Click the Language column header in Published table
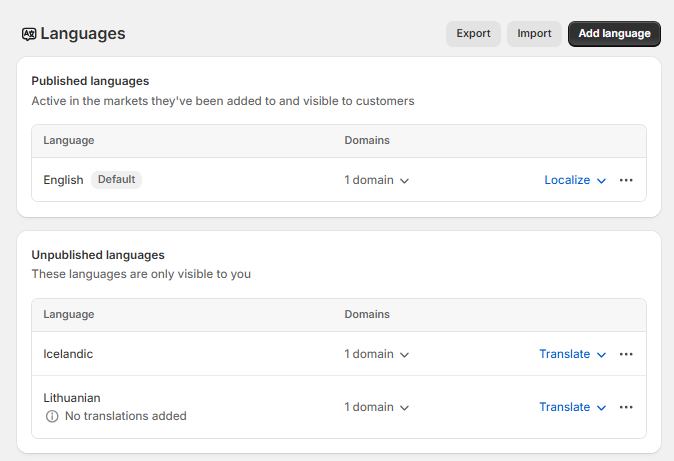The image size is (674, 461). click(69, 141)
